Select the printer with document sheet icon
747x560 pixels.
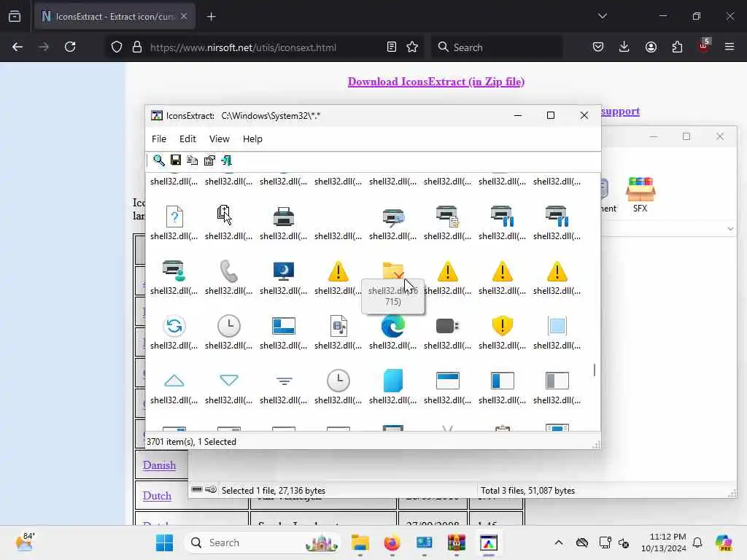(447, 216)
